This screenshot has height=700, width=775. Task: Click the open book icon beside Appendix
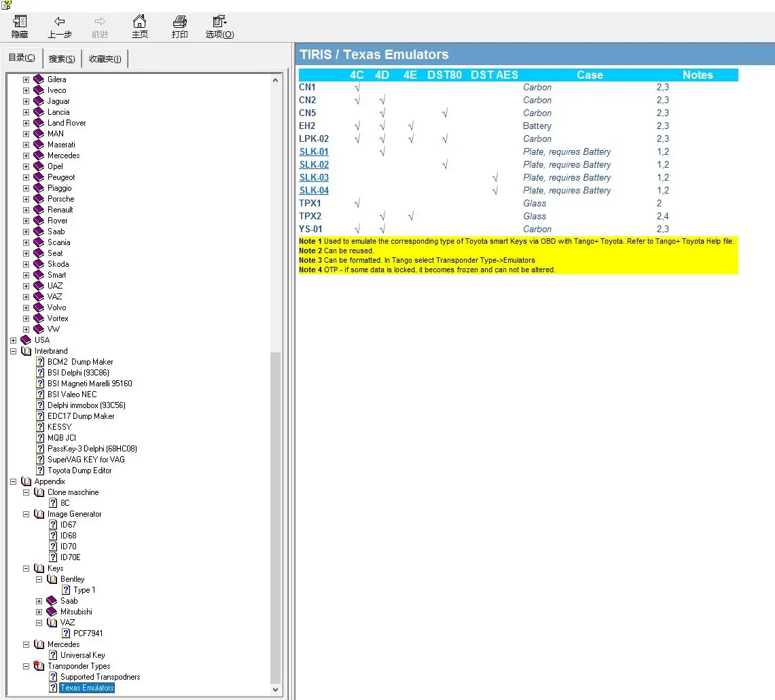[x=26, y=481]
